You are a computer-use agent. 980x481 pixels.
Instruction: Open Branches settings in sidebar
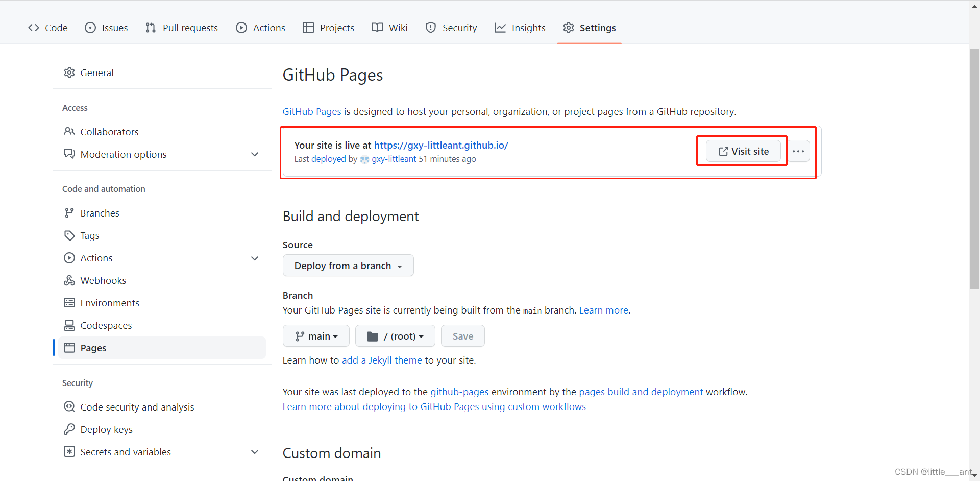[162, 213]
